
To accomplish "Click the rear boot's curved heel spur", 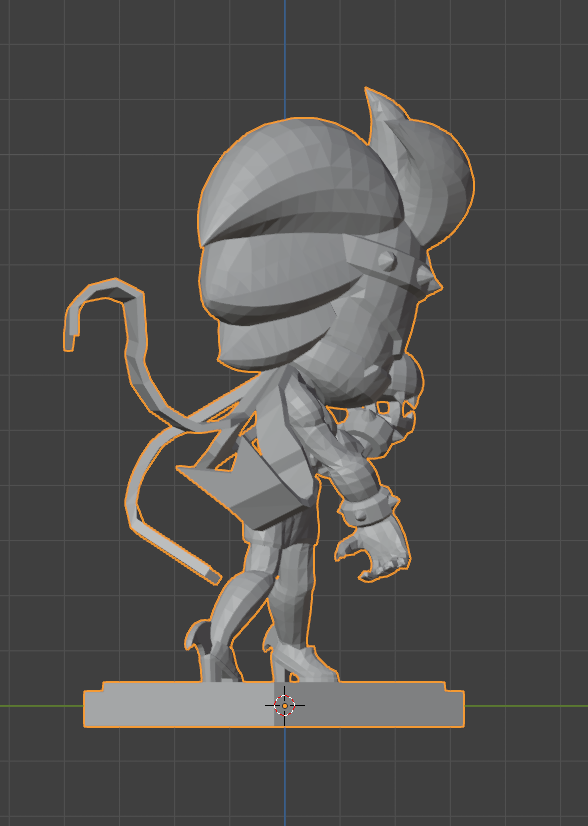I will (193, 634).
